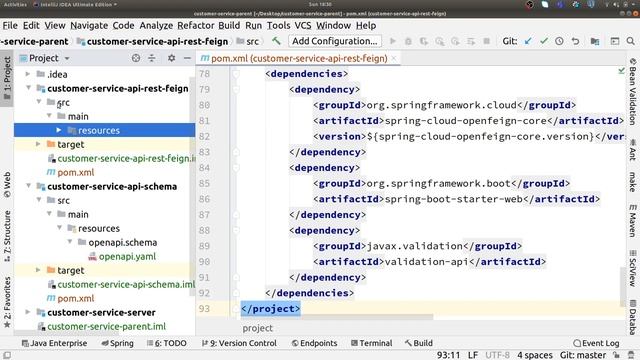Screen dimensions: 640x360
Task: Open the VCS menu
Action: [303, 25]
